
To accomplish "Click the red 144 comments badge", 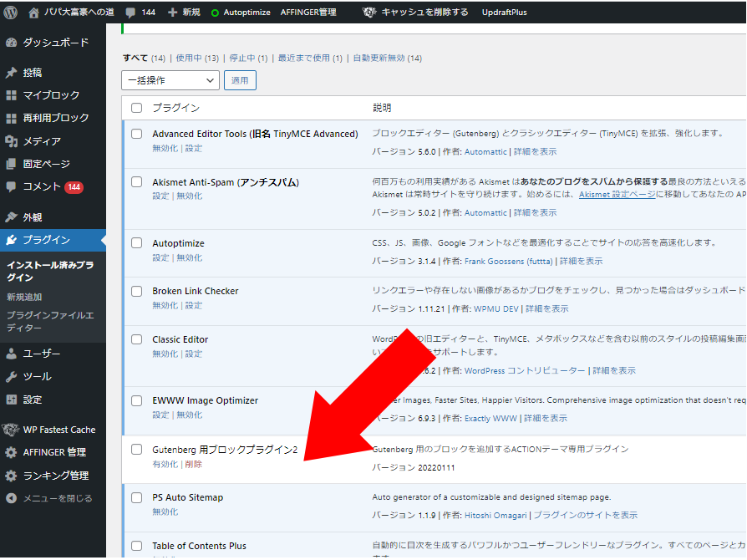I will (74, 187).
